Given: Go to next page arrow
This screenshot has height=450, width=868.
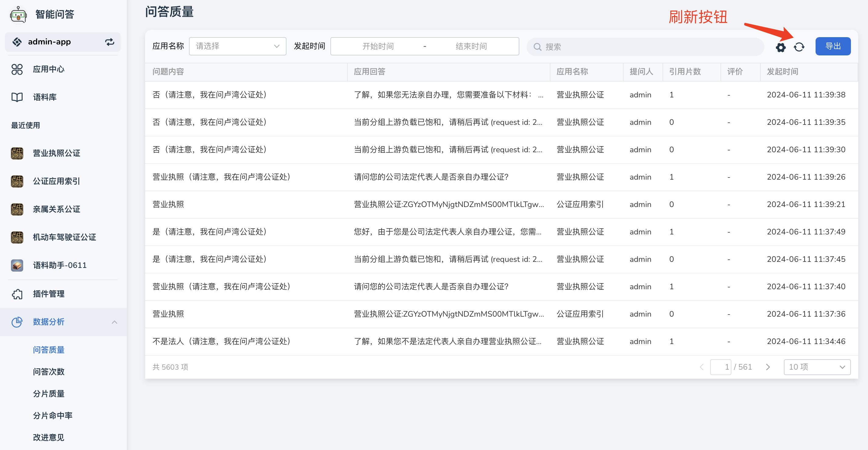Looking at the screenshot, I should [x=768, y=367].
